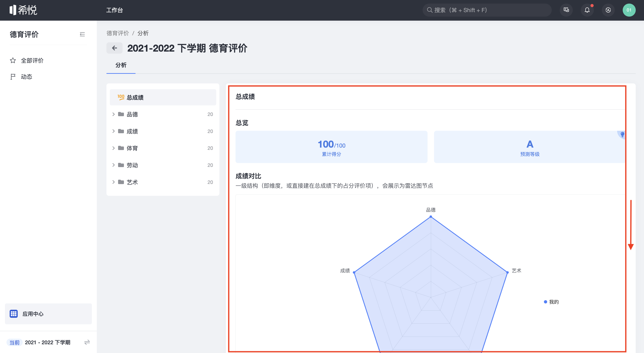This screenshot has height=353, width=644.
Task: Click the 分析 breadcrumb item
Action: [x=143, y=33]
